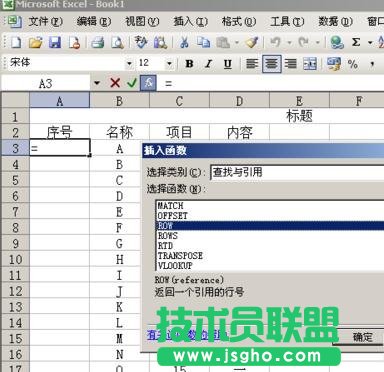Open the 插入 menu
This screenshot has height=372, width=384.
pos(191,22)
